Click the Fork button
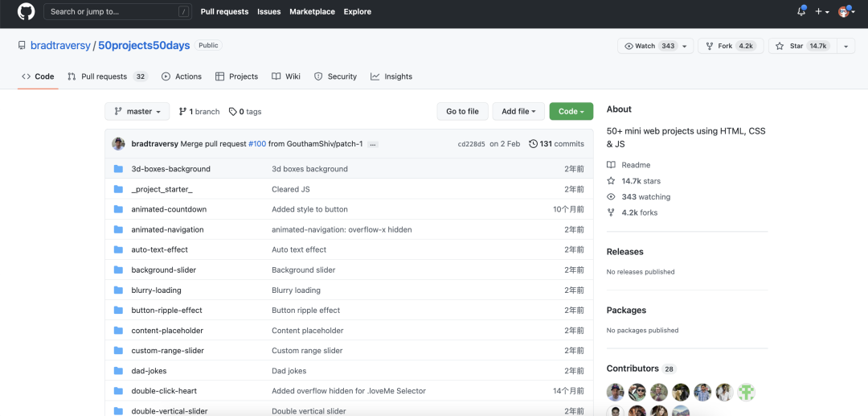Screen dimensions: 868x416 731,46
